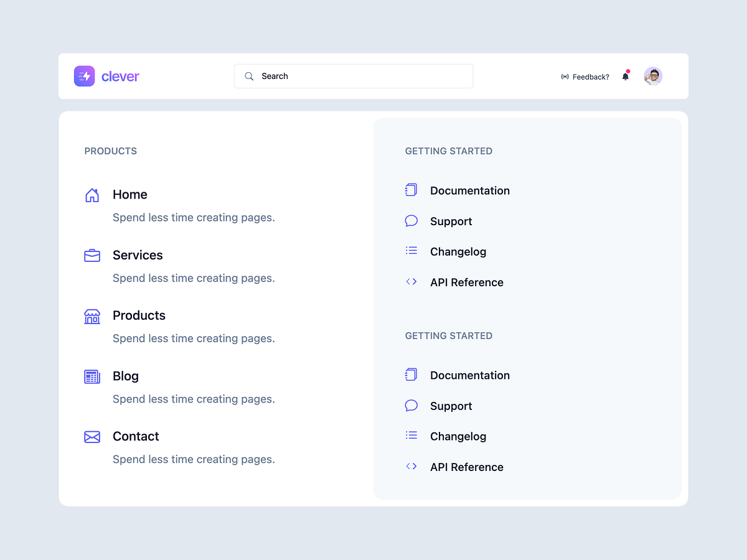Open the Feedback? link
The width and height of the screenshot is (747, 560).
click(585, 77)
